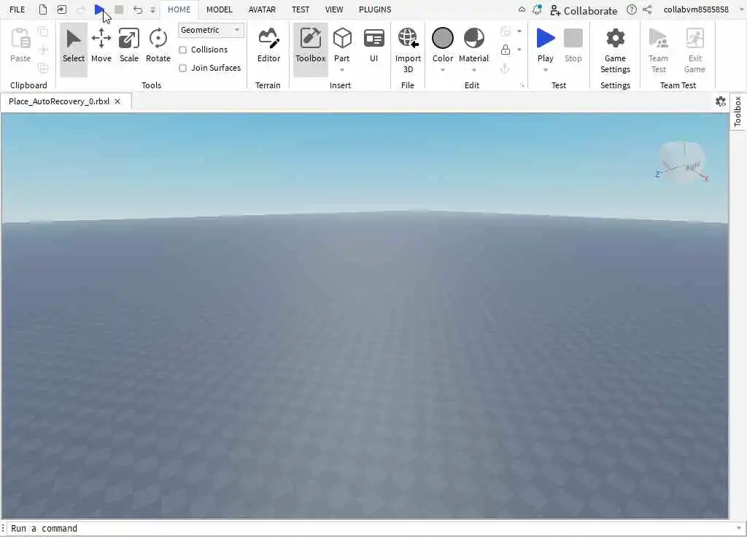The image size is (747, 560).
Task: Open Game Settings
Action: click(x=615, y=50)
